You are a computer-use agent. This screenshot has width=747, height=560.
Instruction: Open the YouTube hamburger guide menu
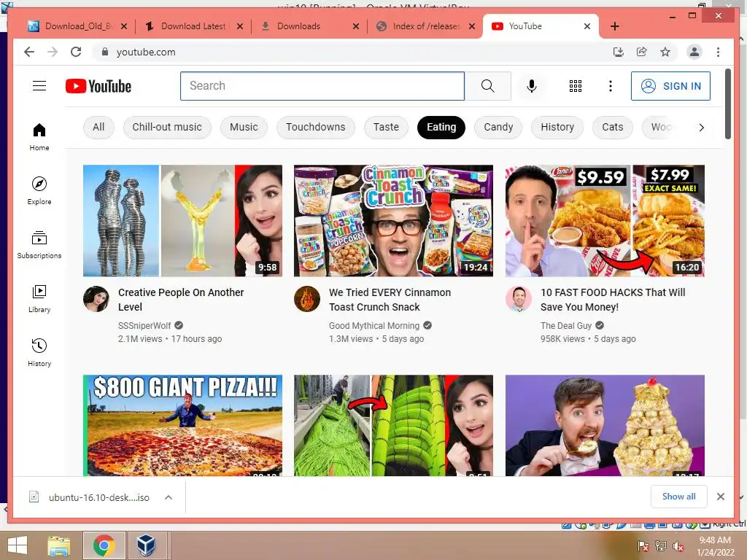tap(39, 86)
